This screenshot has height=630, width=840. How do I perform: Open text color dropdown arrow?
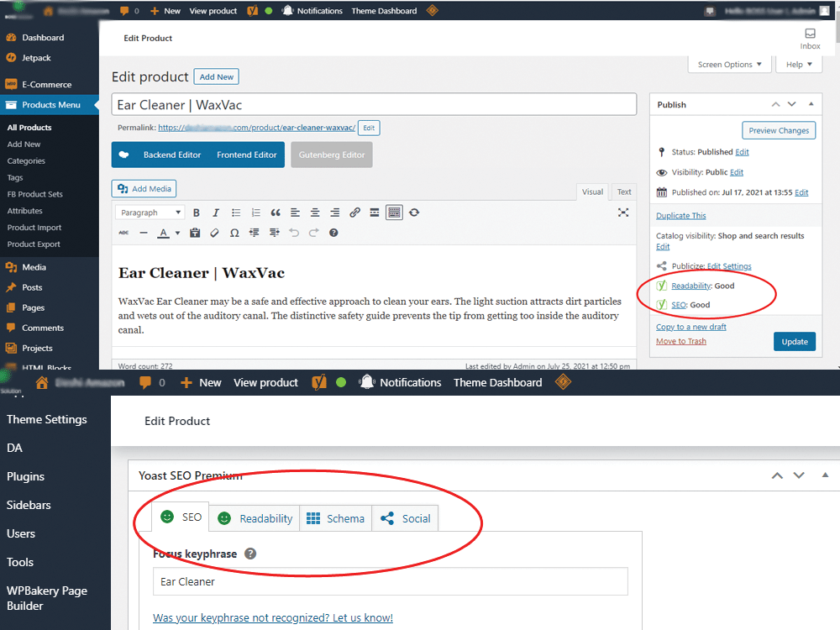tap(177, 233)
